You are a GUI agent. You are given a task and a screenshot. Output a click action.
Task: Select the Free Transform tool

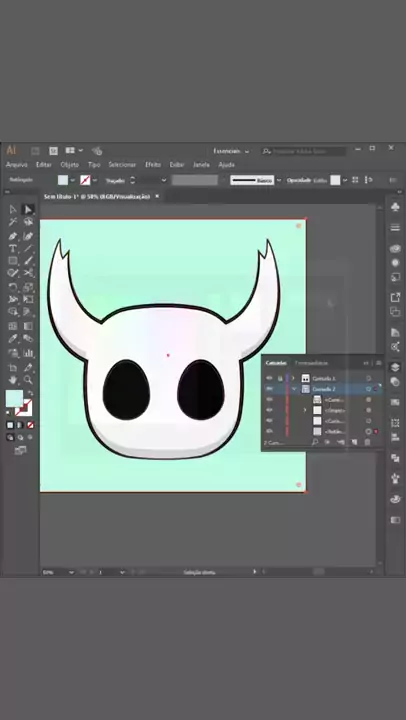tap(28, 300)
